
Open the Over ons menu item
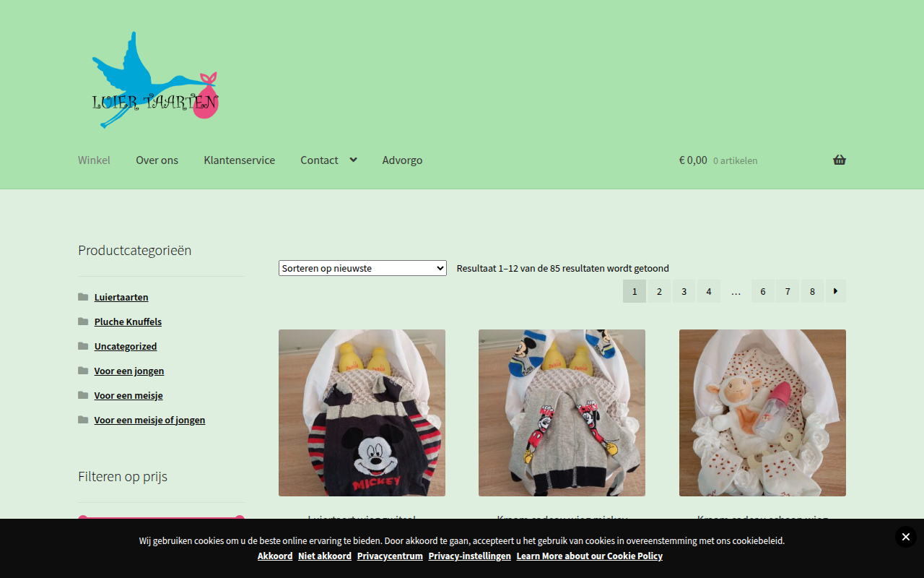pyautogui.click(x=157, y=160)
